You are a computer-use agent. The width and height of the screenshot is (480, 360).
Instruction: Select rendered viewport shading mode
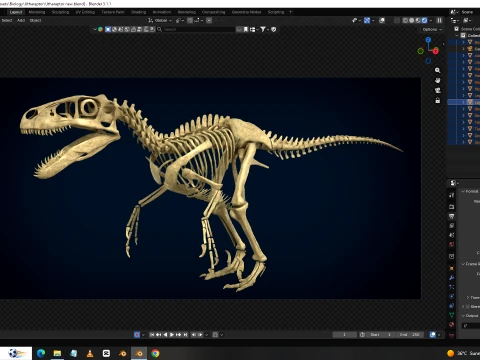coord(424,20)
